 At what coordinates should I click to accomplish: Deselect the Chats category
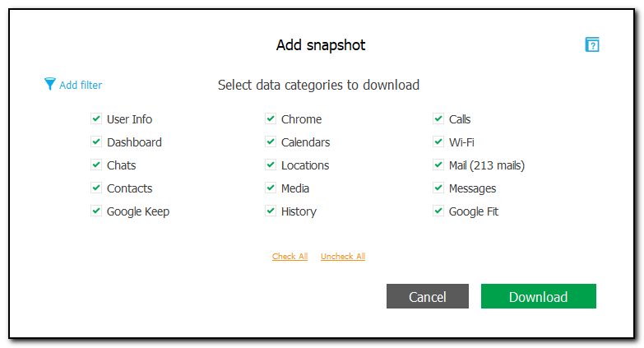(x=96, y=165)
